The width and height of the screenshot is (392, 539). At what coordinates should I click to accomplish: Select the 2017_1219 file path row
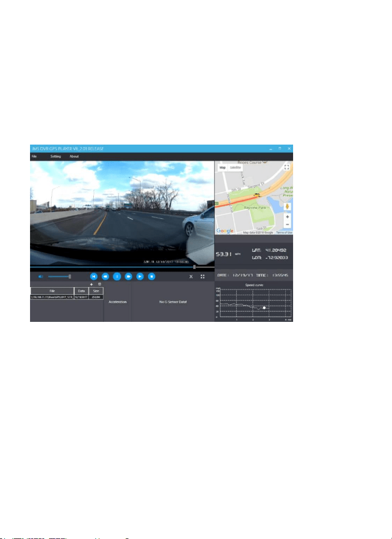[52, 297]
